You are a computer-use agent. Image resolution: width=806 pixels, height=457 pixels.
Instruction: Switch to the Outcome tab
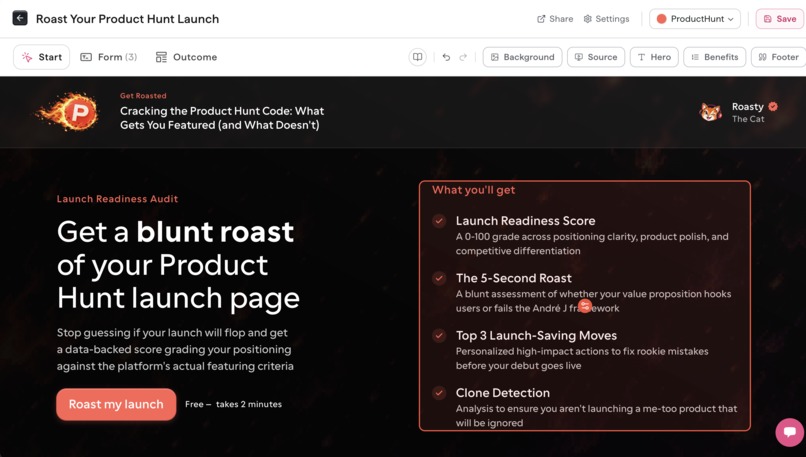pyautogui.click(x=186, y=57)
